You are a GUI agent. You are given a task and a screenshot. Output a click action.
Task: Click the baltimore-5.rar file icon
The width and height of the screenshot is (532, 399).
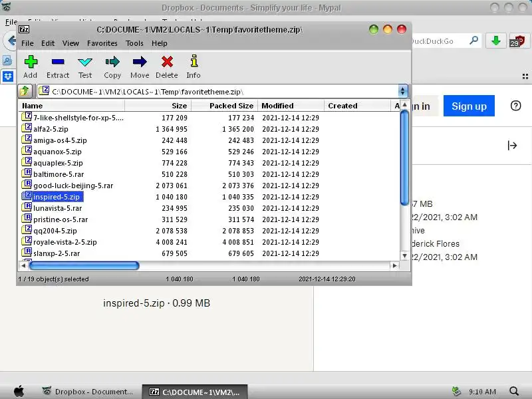click(27, 174)
